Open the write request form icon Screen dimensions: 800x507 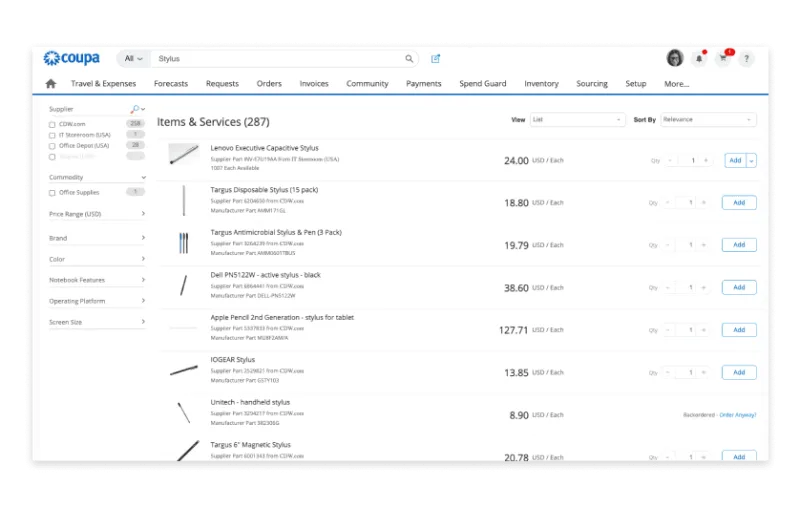[435, 59]
